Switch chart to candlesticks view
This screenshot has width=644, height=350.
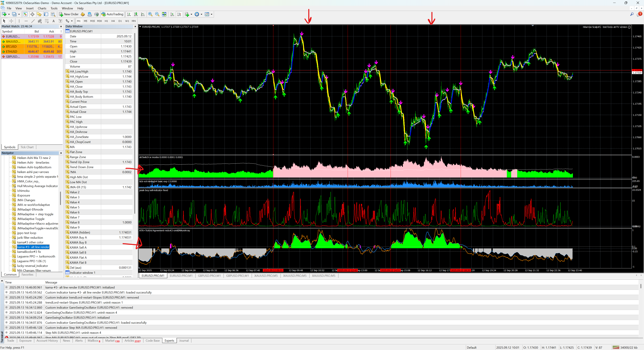tap(136, 14)
